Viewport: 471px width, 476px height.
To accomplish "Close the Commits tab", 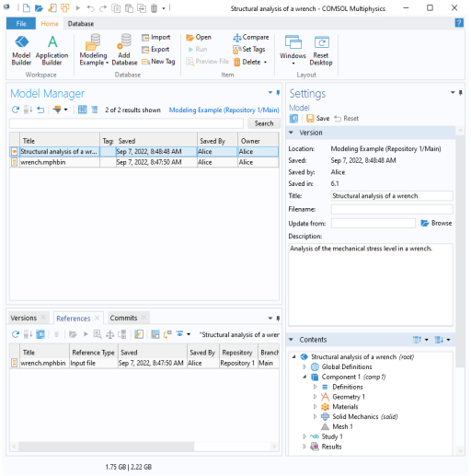I will 144,318.
